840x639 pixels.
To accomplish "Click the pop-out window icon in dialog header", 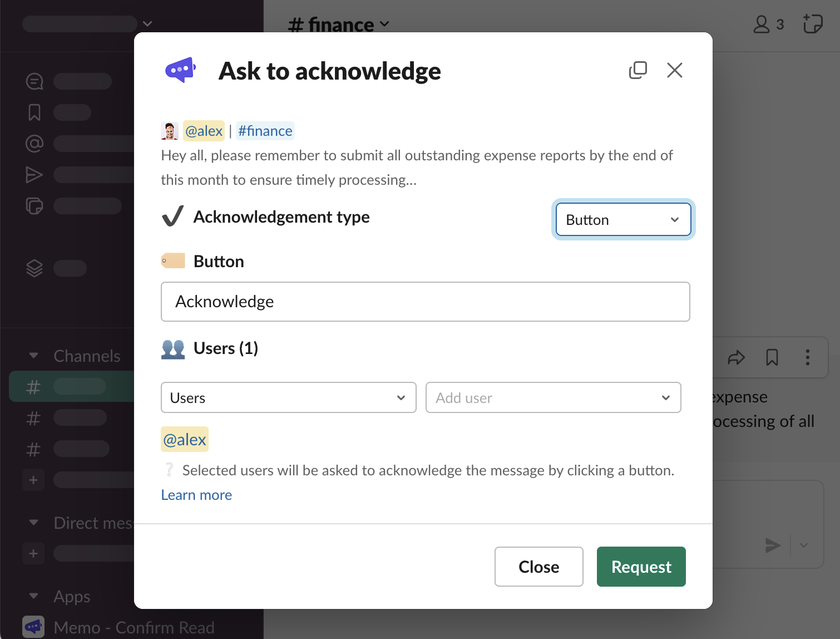I will tap(638, 70).
